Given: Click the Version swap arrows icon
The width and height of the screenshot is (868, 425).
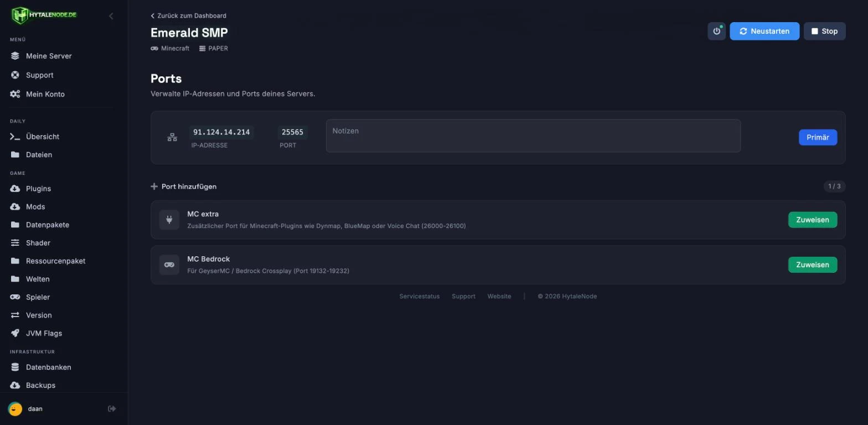Looking at the screenshot, I should point(15,315).
